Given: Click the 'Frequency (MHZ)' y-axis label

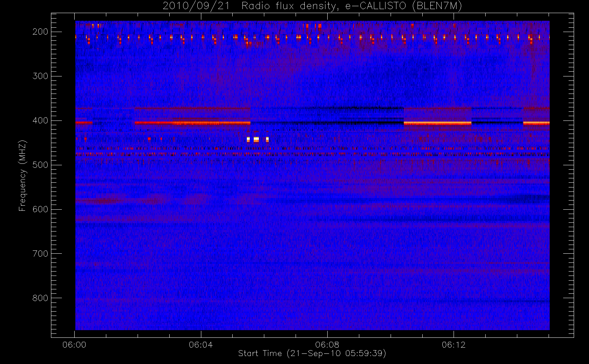Looking at the screenshot, I should pos(23,175).
